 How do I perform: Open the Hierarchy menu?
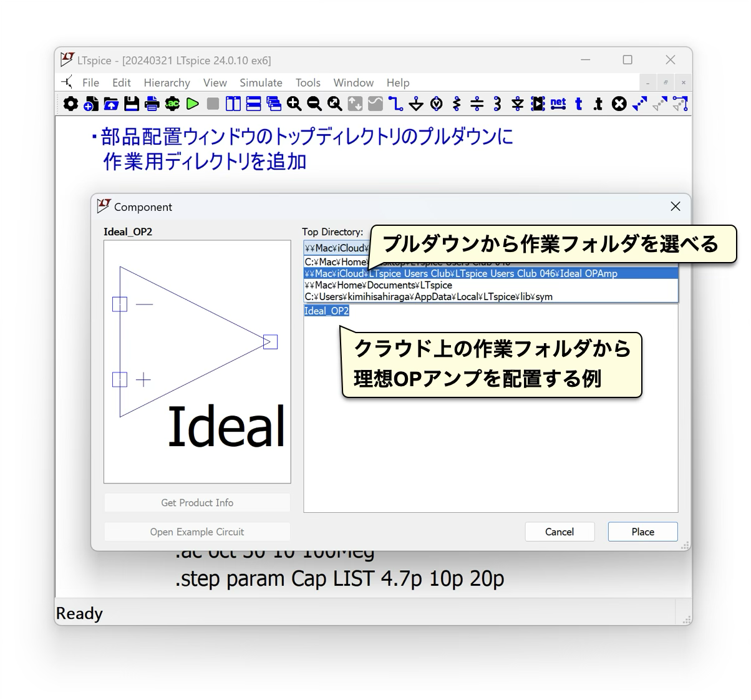point(167,82)
